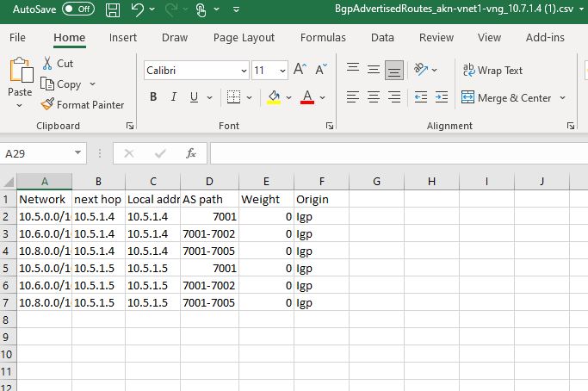Switch to the Formulas tab
588x391 pixels.
323,37
